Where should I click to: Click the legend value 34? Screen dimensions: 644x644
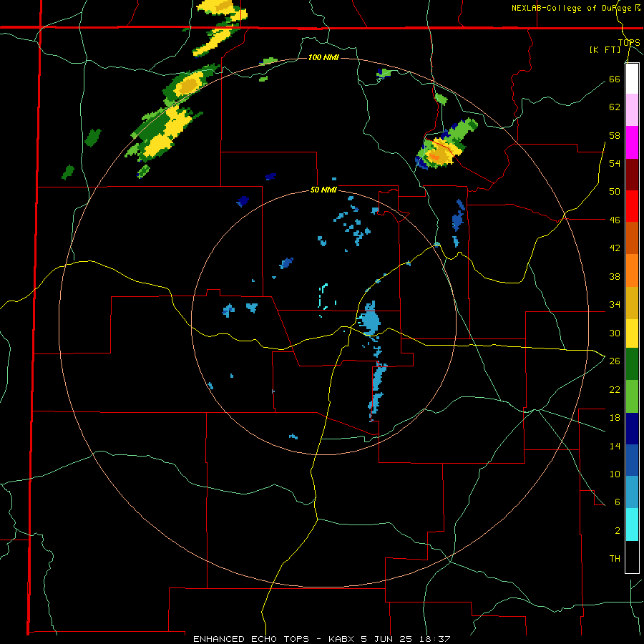[x=615, y=305]
